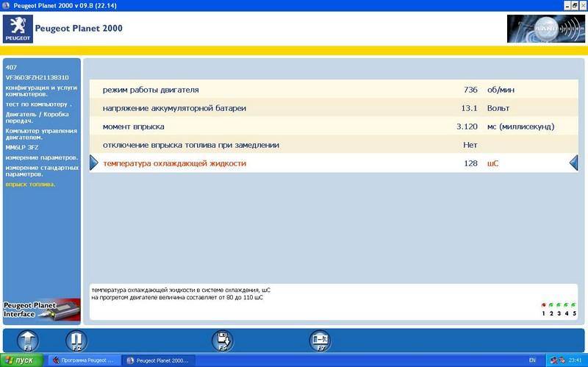This screenshot has height=367, width=588.
Task: Click the Planet banner image at top right
Action: [x=545, y=29]
